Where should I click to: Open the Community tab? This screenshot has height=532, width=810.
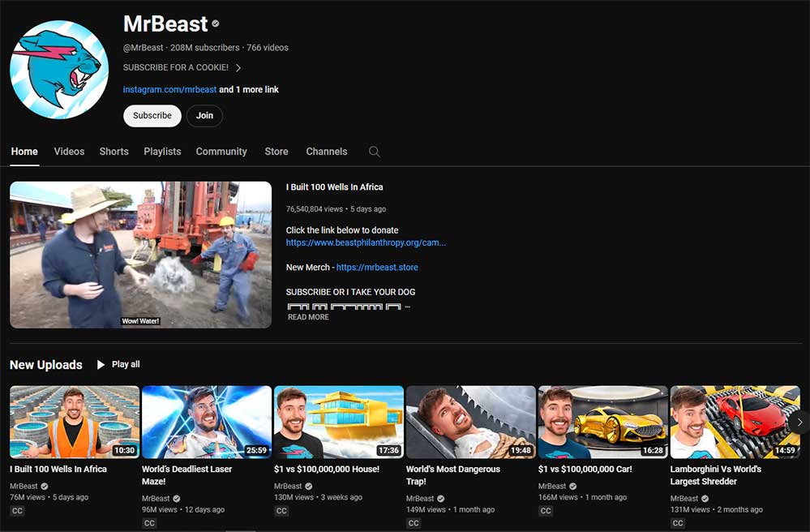point(221,152)
